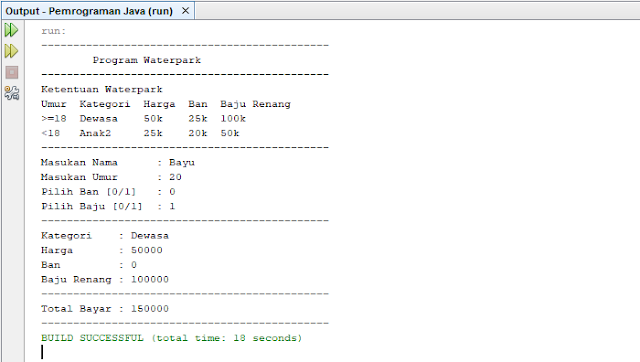Click the 'Pilih Ban [0/1] : 0' line
640x362 pixels.
pos(108,192)
